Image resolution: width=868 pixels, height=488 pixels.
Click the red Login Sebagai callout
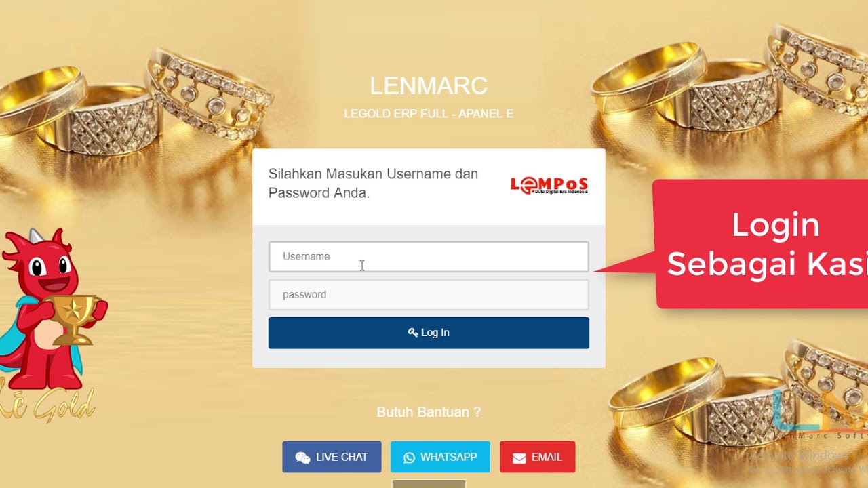[759, 244]
